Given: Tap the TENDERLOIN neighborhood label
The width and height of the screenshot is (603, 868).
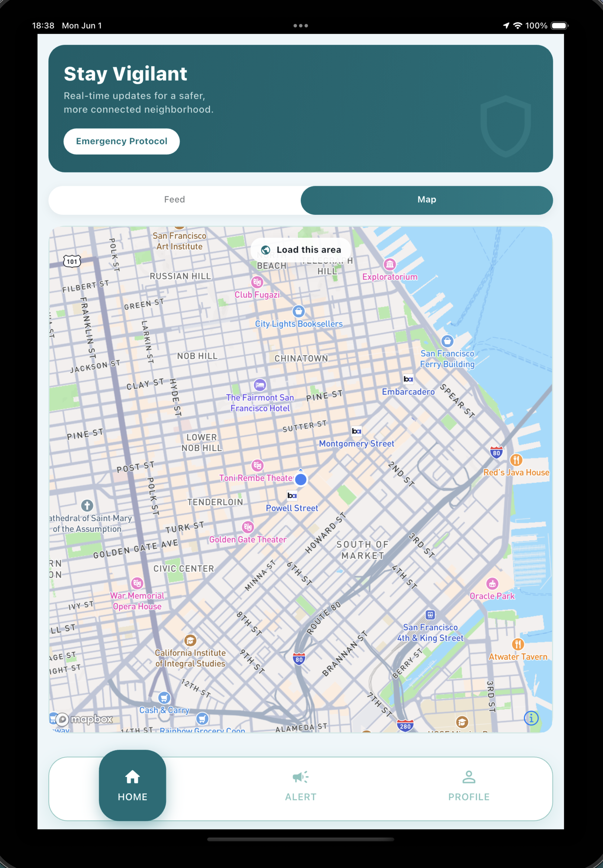Looking at the screenshot, I should coord(215,502).
